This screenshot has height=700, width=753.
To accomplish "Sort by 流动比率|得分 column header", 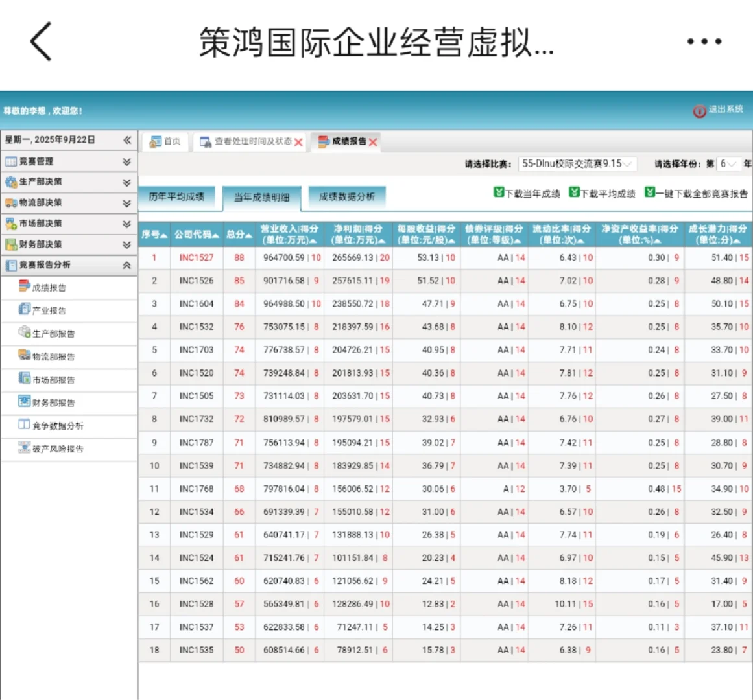I will (562, 235).
